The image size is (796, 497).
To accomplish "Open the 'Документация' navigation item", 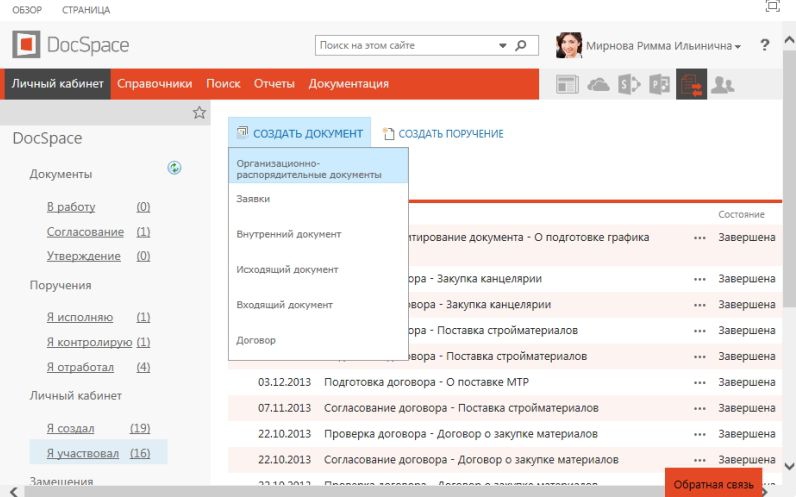I will click(348, 84).
